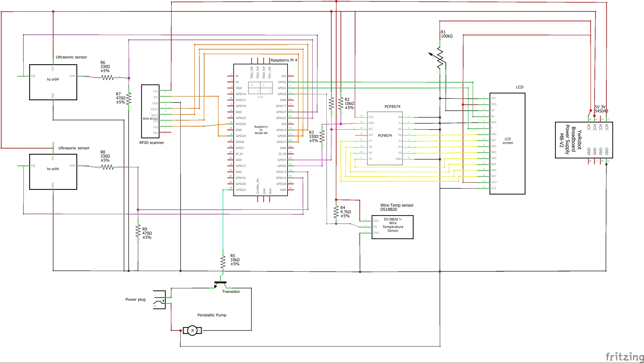This screenshot has width=644, height=363.
Task: Select the R8 330Ω resistor symbol
Action: point(108,167)
